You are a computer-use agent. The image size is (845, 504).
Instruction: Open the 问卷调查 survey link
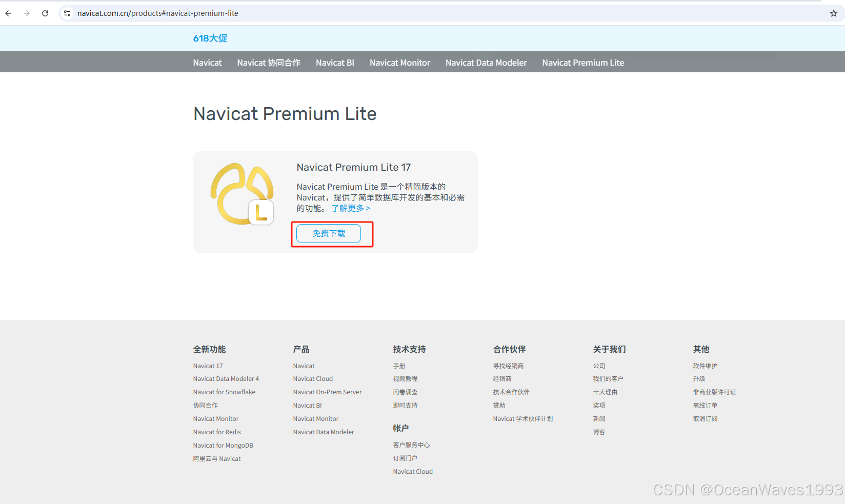405,392
